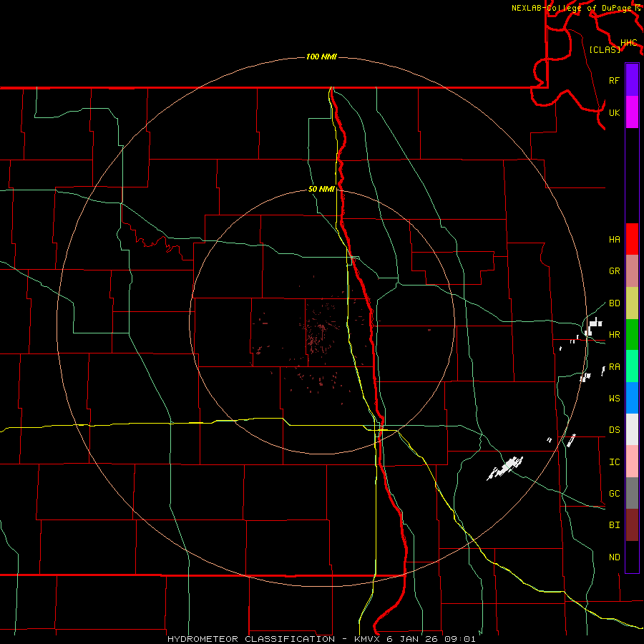Click the BI dark red legend swatch
The height and width of the screenshot is (644, 644).
point(632,525)
